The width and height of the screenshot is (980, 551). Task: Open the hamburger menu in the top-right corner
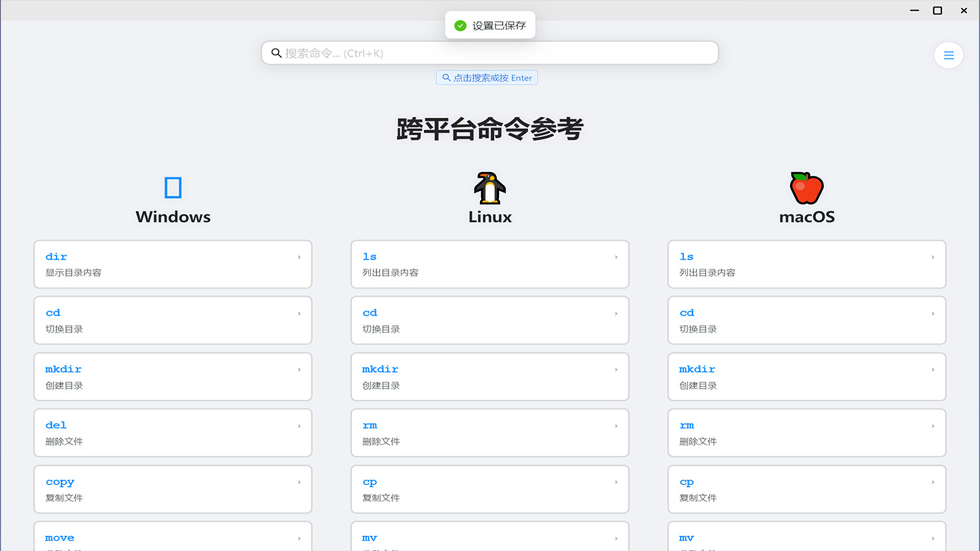(948, 55)
